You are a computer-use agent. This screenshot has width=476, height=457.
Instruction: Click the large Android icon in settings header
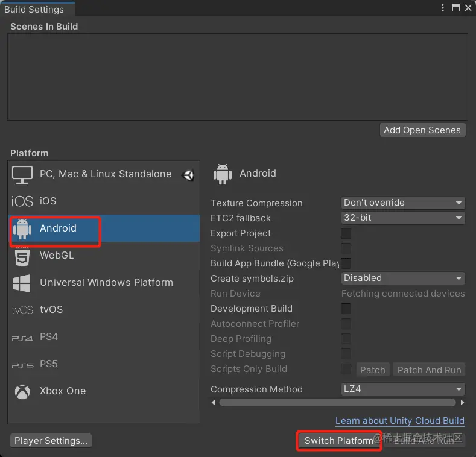click(223, 174)
